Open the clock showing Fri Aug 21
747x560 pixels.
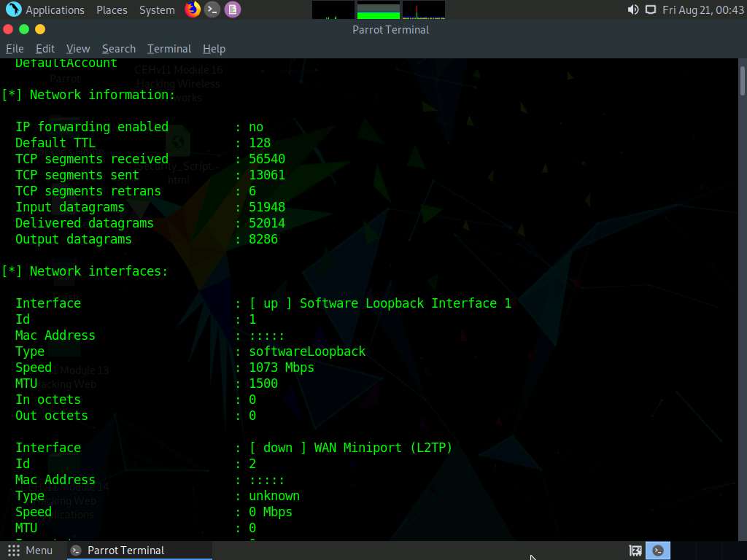(x=703, y=10)
